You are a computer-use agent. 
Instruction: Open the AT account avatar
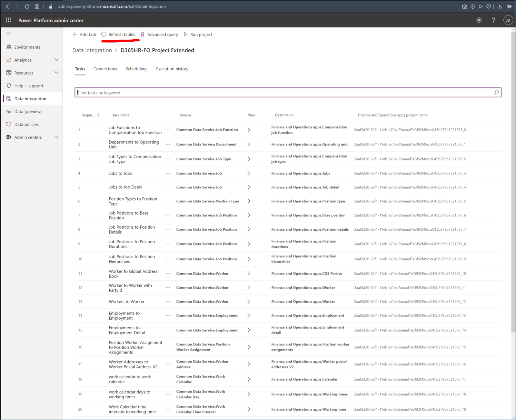point(508,20)
